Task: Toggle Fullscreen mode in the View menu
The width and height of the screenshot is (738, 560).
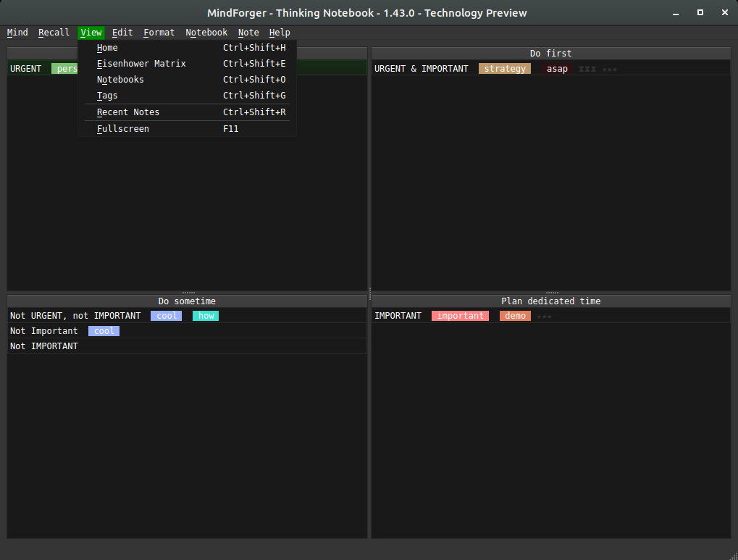Action: pos(123,129)
